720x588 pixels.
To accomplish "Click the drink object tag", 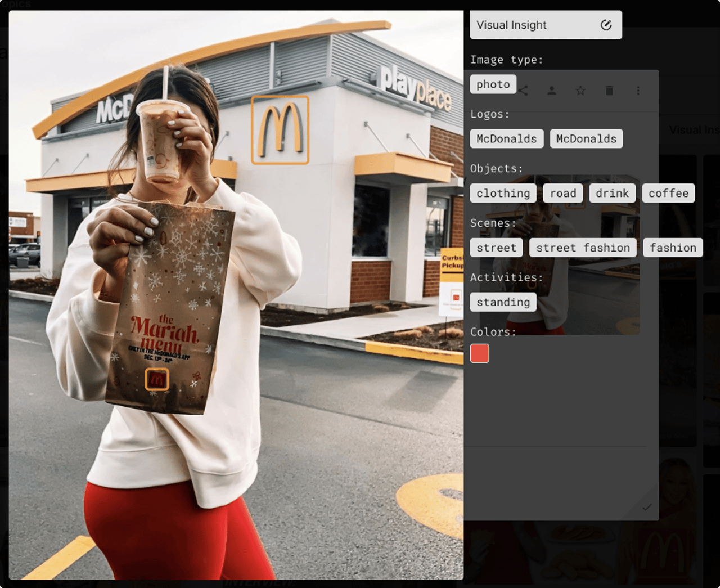I will pos(613,194).
